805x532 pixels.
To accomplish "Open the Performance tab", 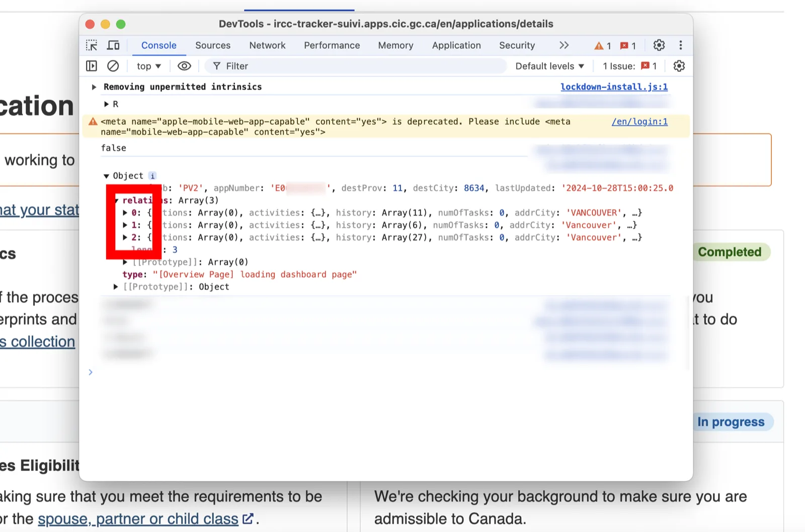I will pyautogui.click(x=332, y=45).
